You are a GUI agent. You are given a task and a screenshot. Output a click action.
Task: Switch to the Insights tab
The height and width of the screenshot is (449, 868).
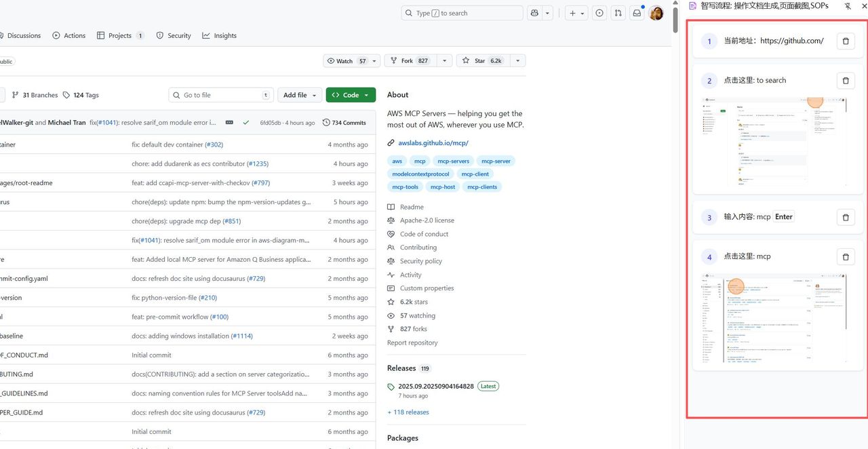pos(219,35)
